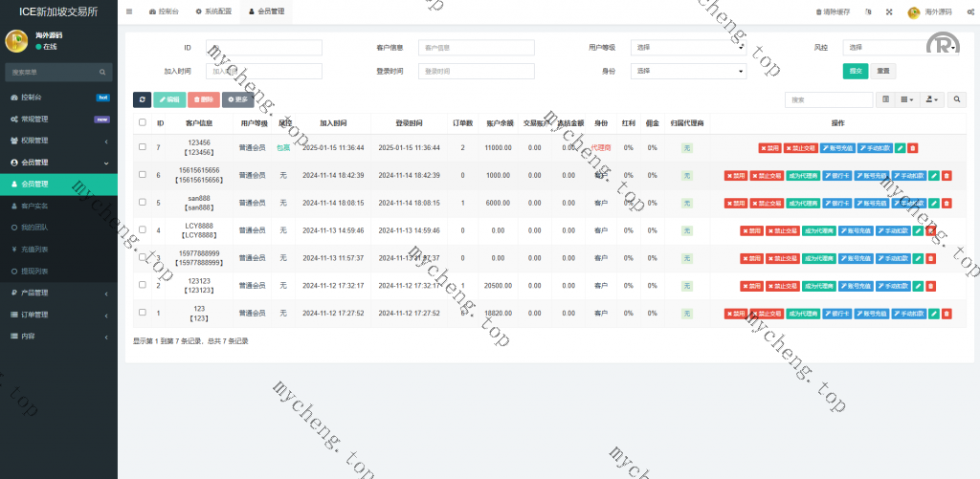The width and height of the screenshot is (980, 479).
Task: Tick the checkbox for row ID 7
Action: 143,147
